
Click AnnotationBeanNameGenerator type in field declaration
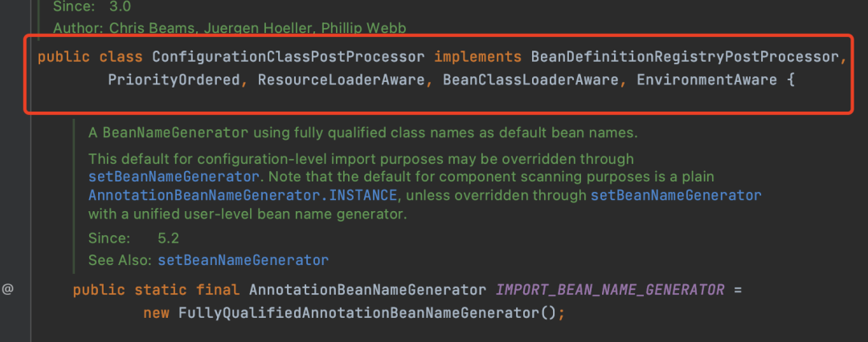(x=367, y=290)
